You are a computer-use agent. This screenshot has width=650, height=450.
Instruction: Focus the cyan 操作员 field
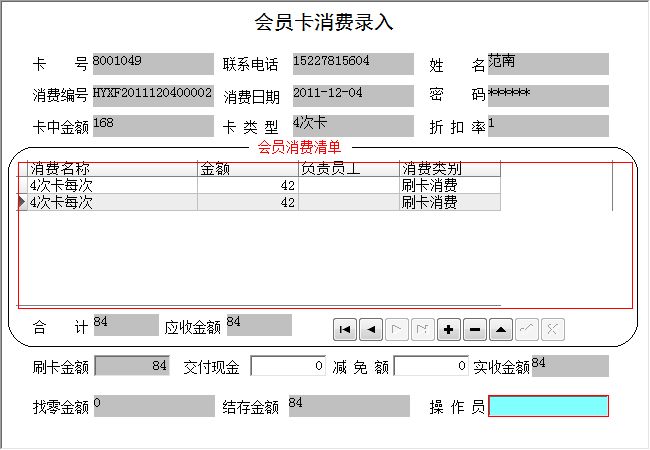click(x=548, y=406)
